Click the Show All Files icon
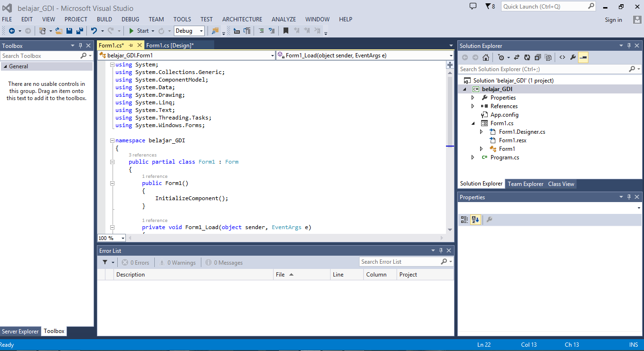 (548, 57)
